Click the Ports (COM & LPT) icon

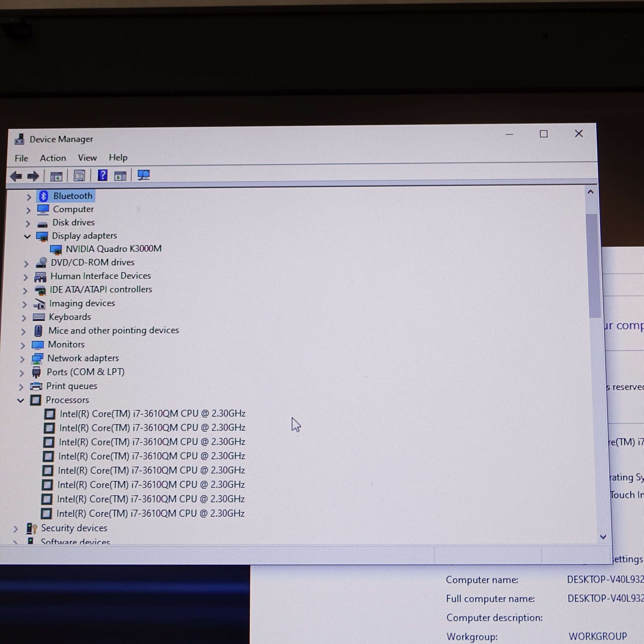click(36, 372)
